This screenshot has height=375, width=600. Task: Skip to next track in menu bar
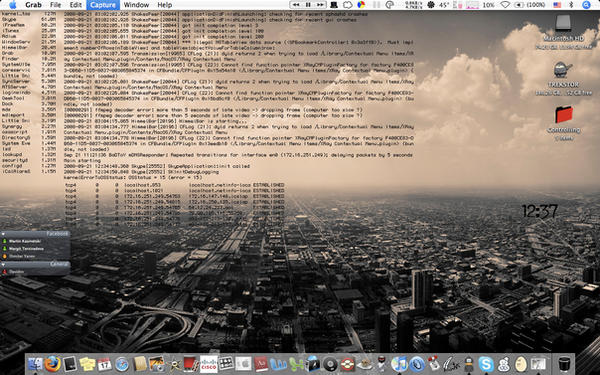[320, 5]
